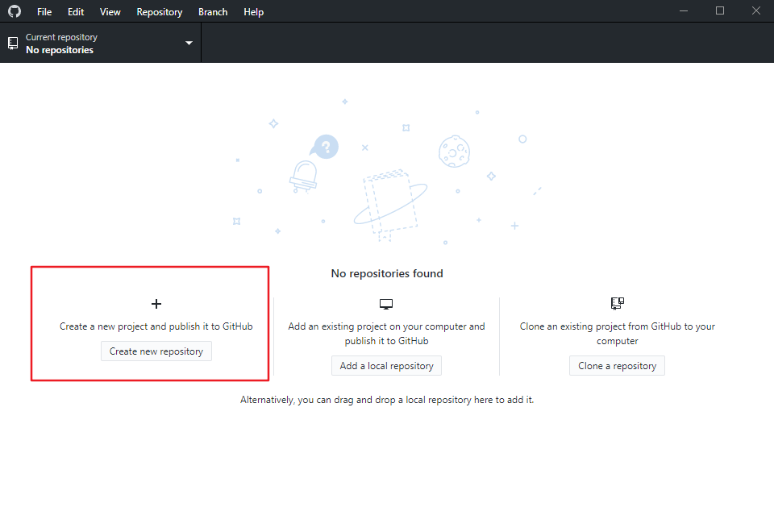The width and height of the screenshot is (774, 532).
Task: Expand the Current repository dropdown arrow
Action: tap(189, 44)
